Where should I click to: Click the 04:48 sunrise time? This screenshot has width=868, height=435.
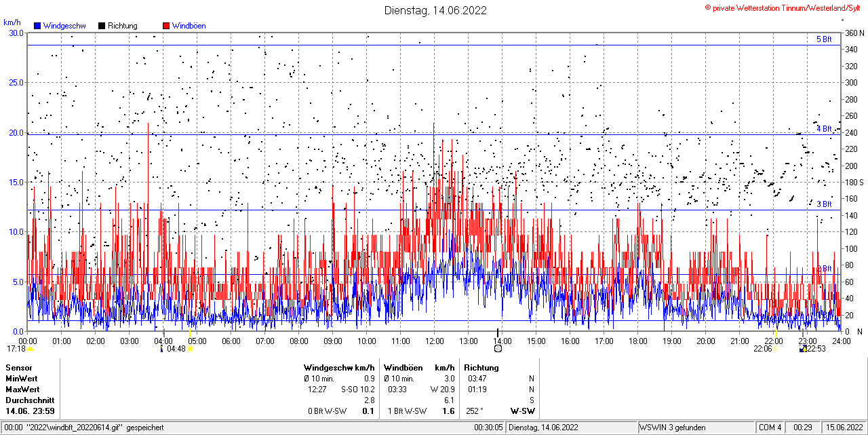click(x=176, y=349)
